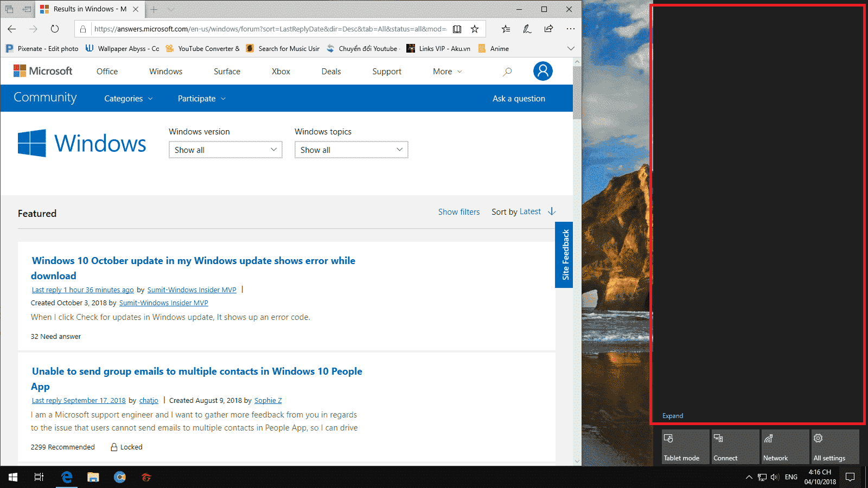Click the sort direction arrow next to Latest

point(552,211)
